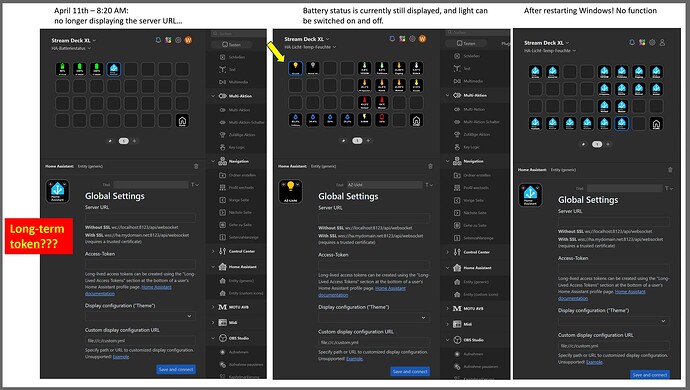
Task: Open the colorful Marketplace icon in the left screenshot
Action: 168,40
